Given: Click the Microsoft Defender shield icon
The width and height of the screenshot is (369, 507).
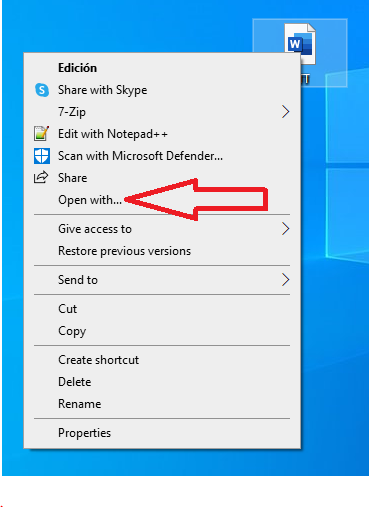Looking at the screenshot, I should pos(42,156).
